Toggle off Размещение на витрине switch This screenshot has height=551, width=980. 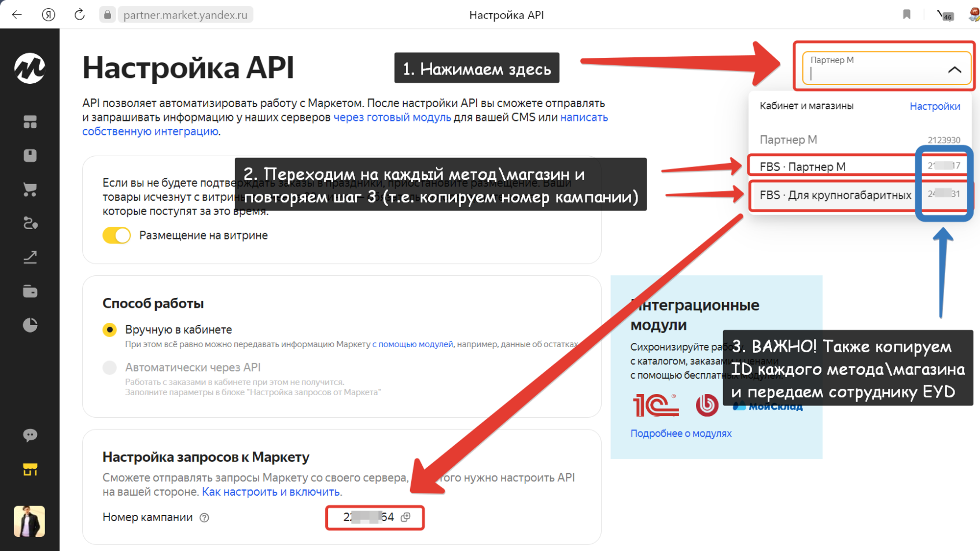coord(116,235)
